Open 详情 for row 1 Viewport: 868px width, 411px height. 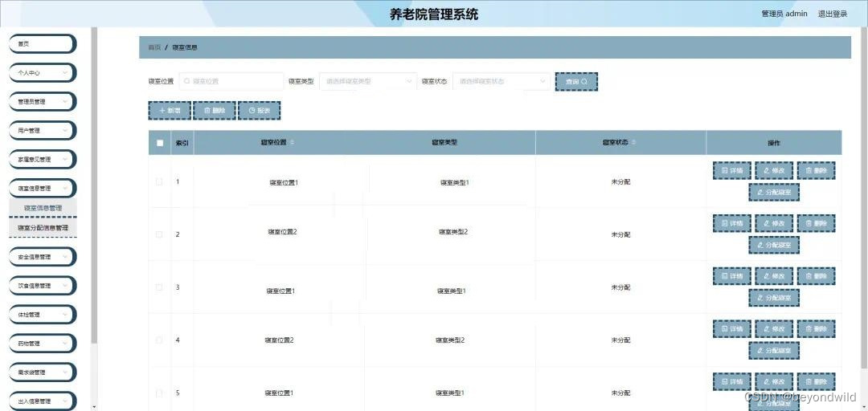point(732,170)
